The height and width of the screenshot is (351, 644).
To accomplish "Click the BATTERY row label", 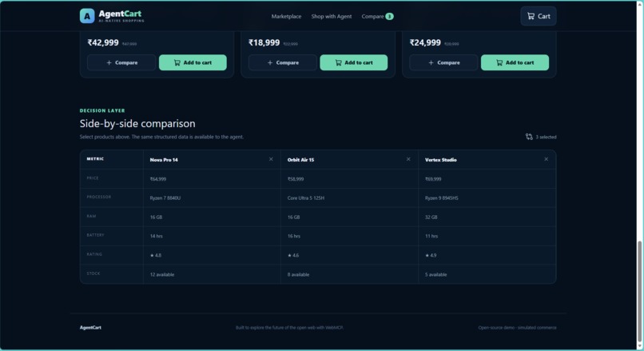I will coord(95,235).
